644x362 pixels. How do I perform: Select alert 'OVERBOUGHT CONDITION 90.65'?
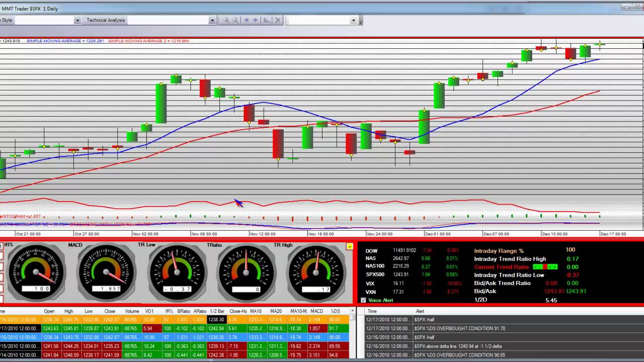[x=505, y=355]
